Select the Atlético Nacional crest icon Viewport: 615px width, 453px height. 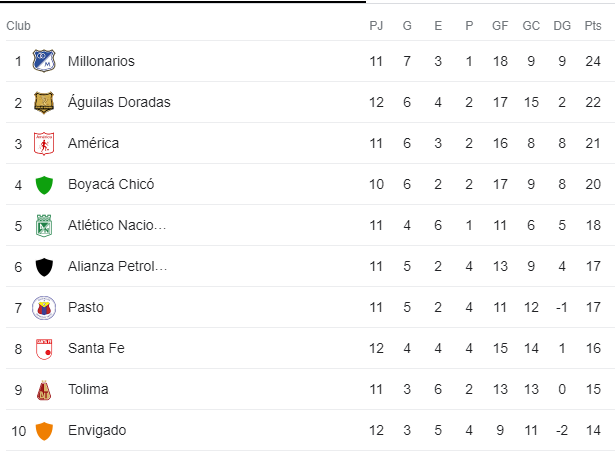[44, 226]
